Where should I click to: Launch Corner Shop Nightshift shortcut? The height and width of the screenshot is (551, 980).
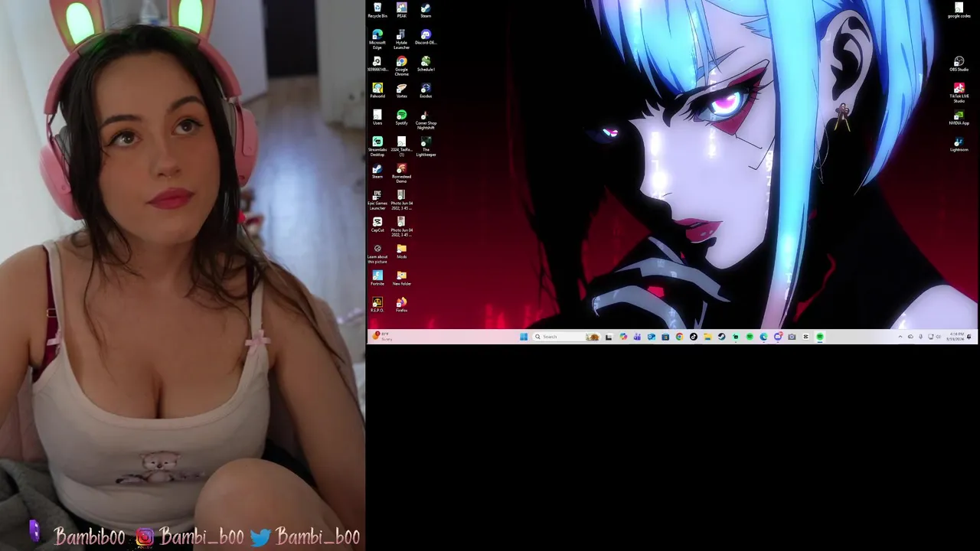pyautogui.click(x=426, y=119)
